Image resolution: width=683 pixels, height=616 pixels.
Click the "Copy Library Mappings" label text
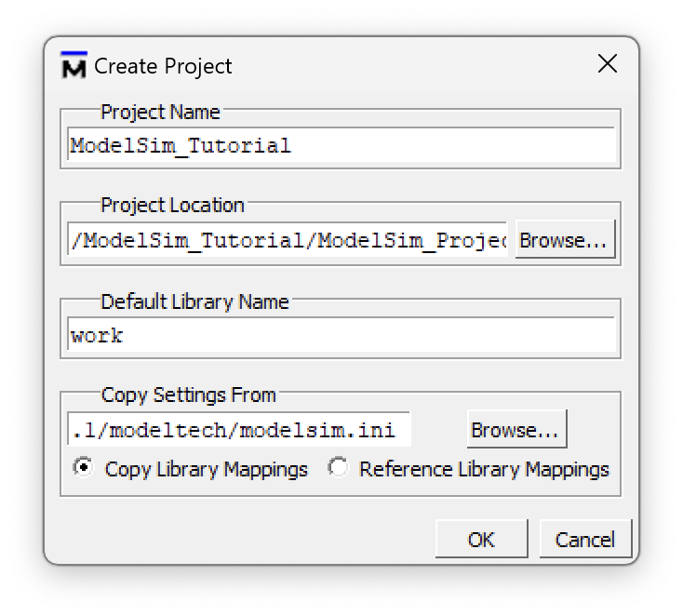coord(206,470)
